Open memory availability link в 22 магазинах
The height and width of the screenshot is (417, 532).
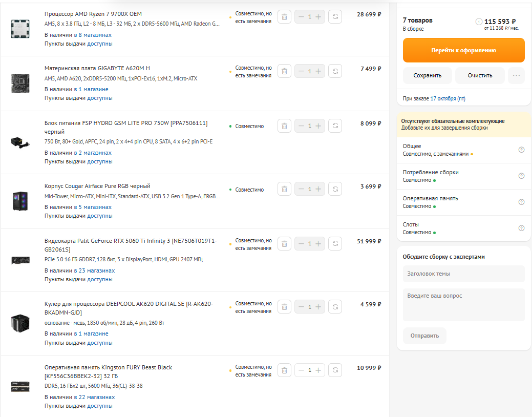click(x=94, y=397)
